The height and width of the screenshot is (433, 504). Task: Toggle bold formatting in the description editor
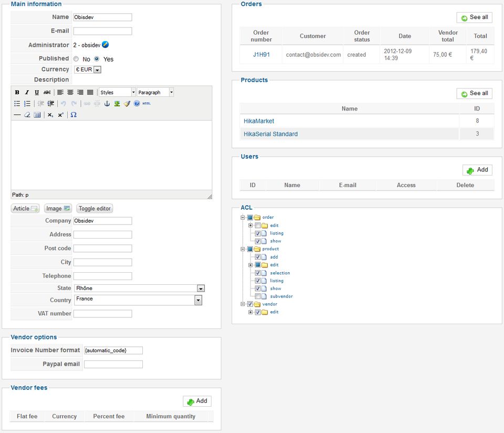click(x=17, y=92)
